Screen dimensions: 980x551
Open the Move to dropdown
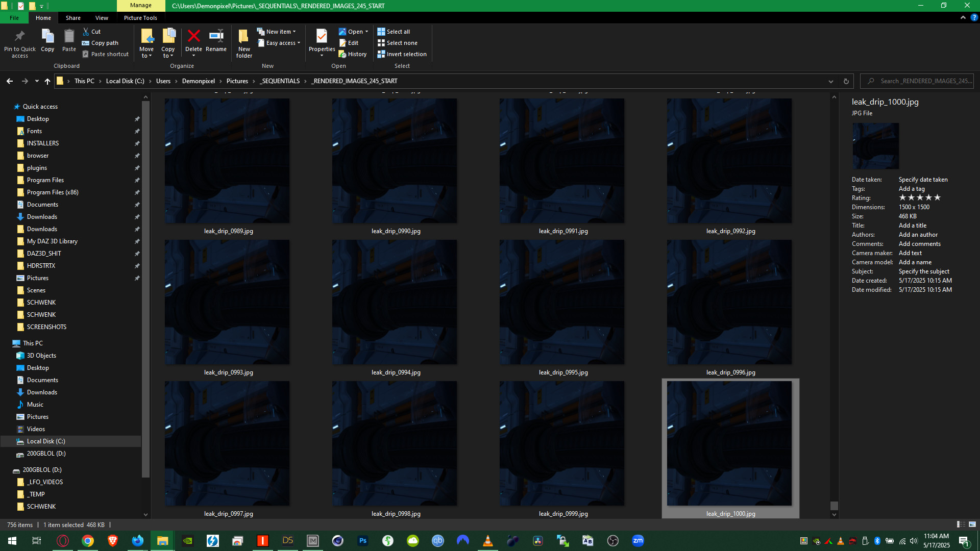pyautogui.click(x=146, y=43)
